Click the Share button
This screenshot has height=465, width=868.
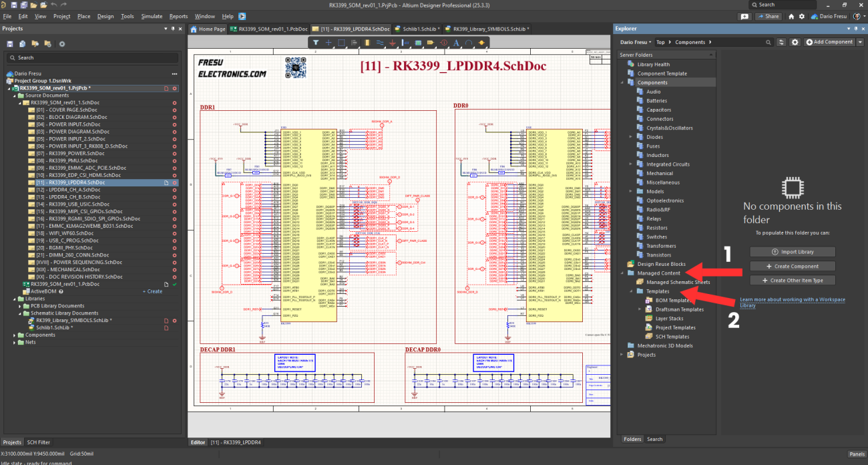pyautogui.click(x=768, y=16)
